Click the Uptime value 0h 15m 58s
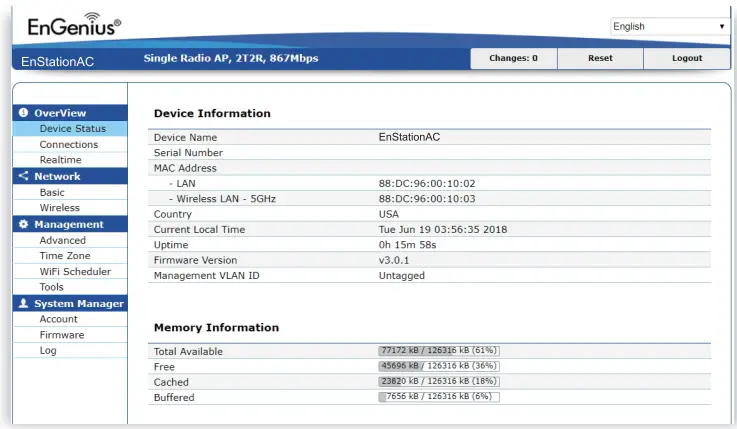This screenshot has width=737, height=429. click(408, 245)
